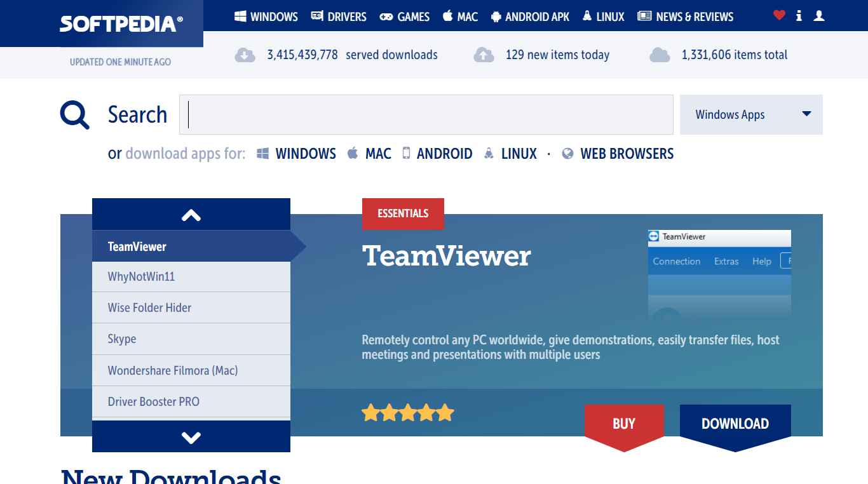Open the TeamViewer screenshot thumbnail
Screen dimensions: 868x484
coord(719,275)
